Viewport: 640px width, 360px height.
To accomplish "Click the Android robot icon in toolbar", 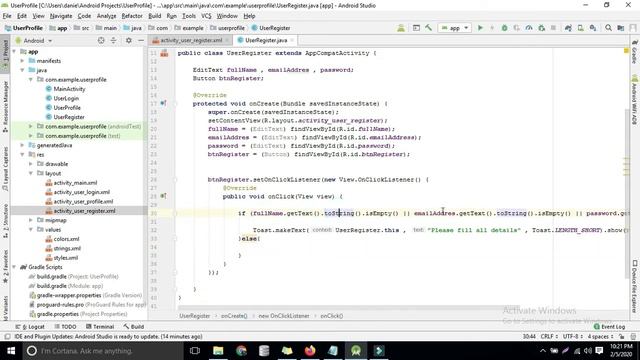I will (x=401, y=28).
